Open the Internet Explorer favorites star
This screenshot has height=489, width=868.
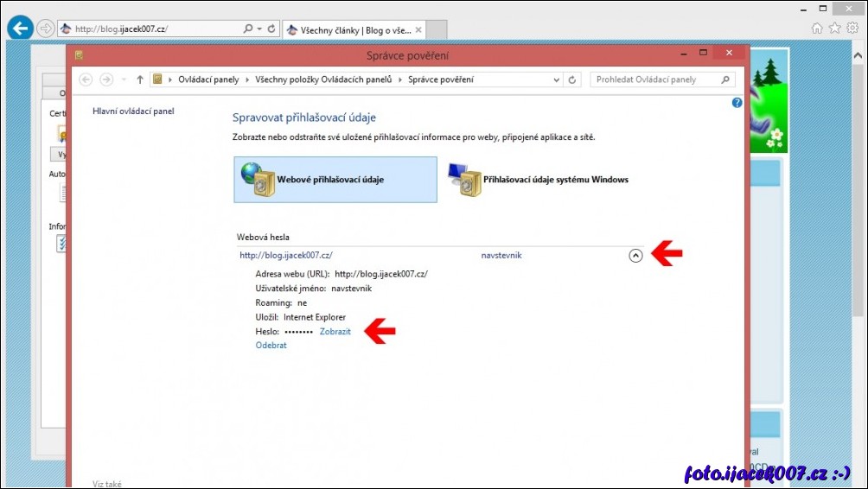[x=834, y=29]
